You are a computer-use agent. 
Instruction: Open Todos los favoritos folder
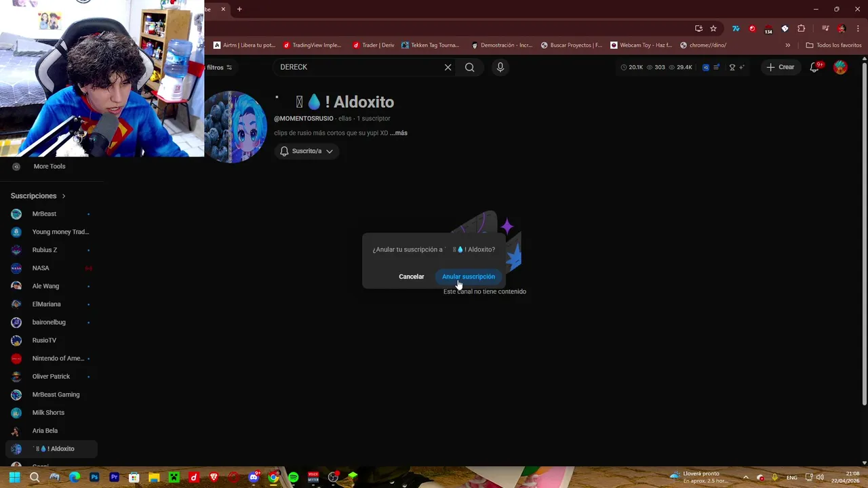click(833, 45)
